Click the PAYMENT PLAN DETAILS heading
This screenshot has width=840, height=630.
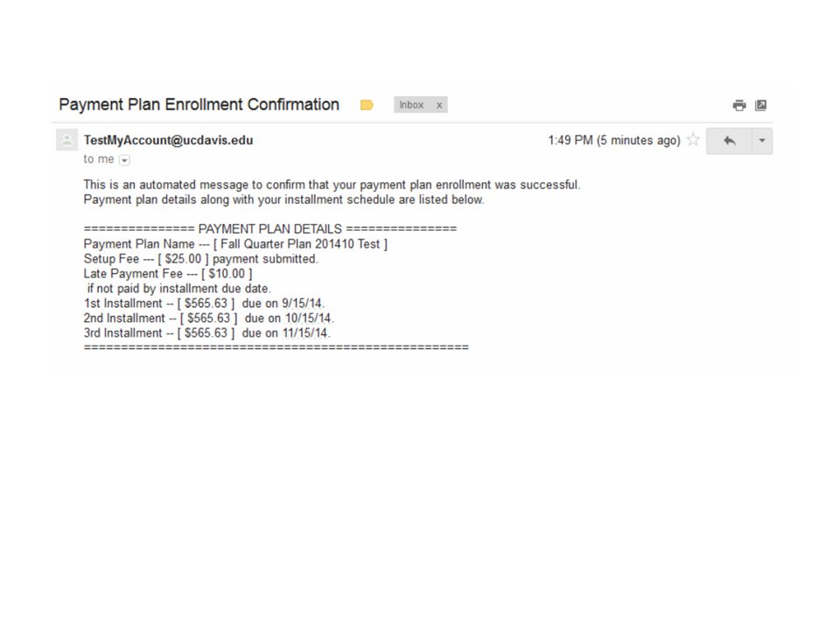click(270, 228)
